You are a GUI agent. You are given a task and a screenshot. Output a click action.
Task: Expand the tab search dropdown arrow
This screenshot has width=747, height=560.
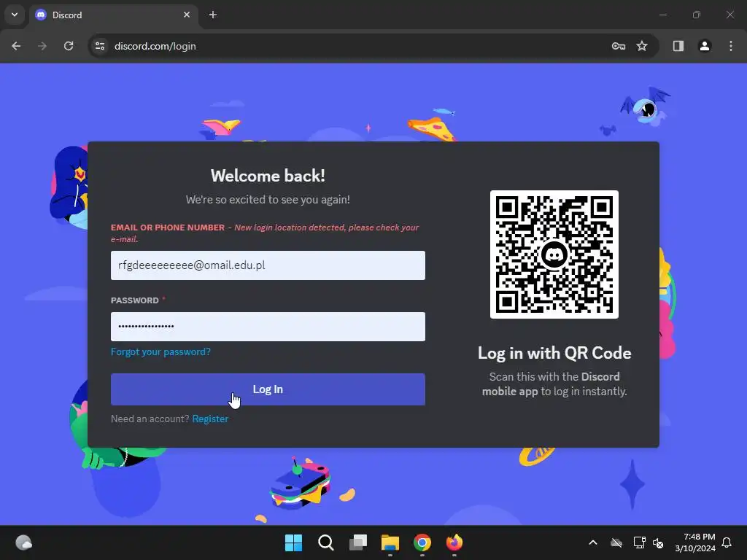point(15,15)
